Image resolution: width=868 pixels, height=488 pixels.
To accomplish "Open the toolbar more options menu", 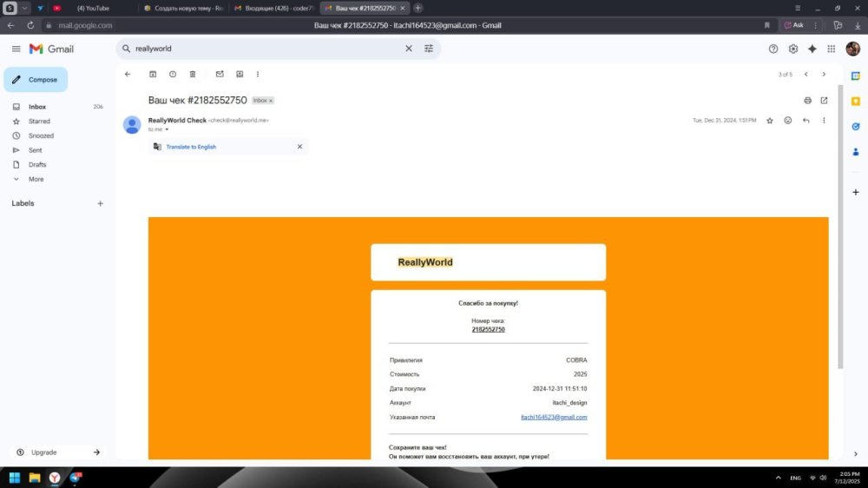I will [x=258, y=74].
